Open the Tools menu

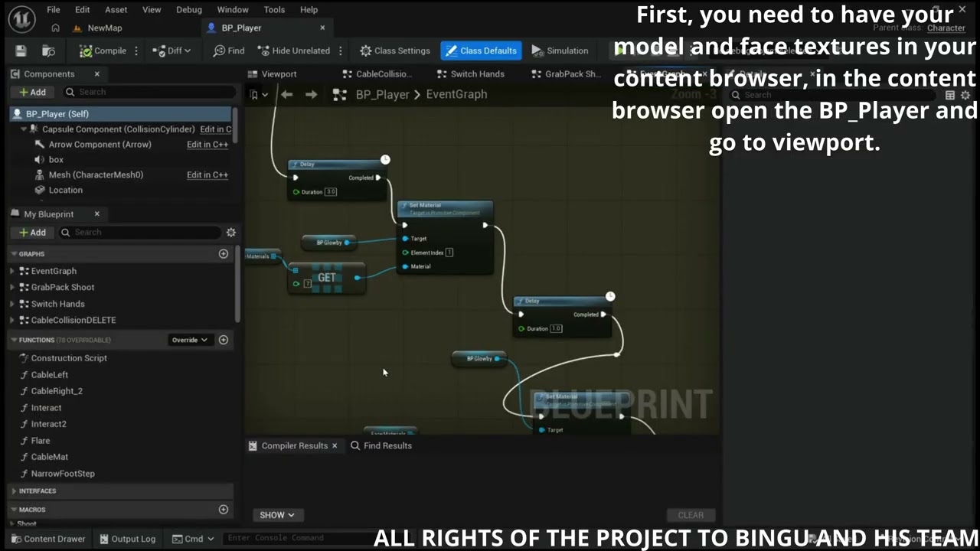(274, 9)
